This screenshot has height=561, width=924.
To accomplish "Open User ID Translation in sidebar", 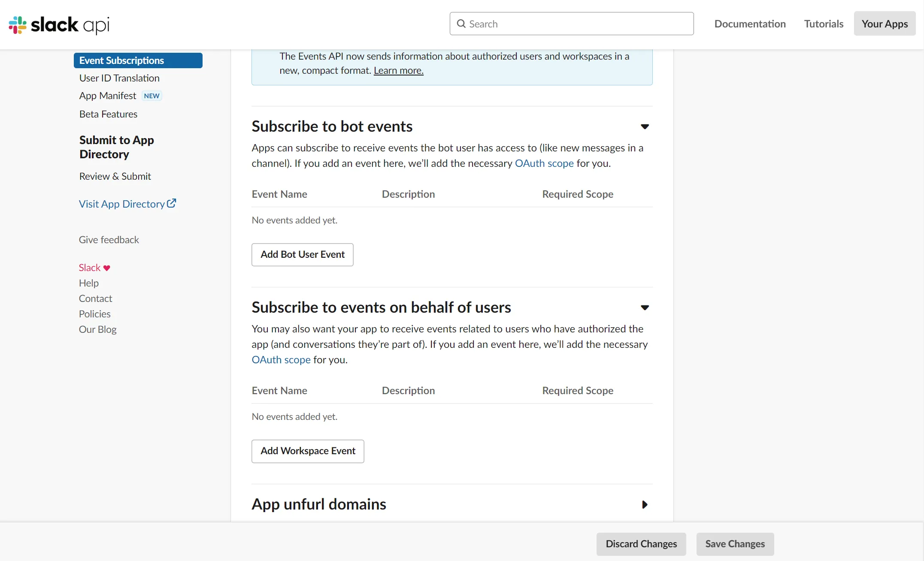I will [119, 78].
